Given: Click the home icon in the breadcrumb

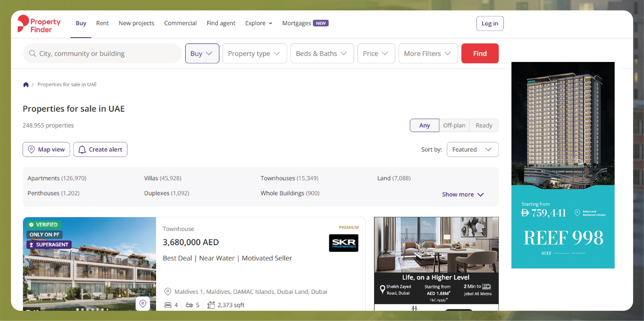Looking at the screenshot, I should click(x=26, y=84).
